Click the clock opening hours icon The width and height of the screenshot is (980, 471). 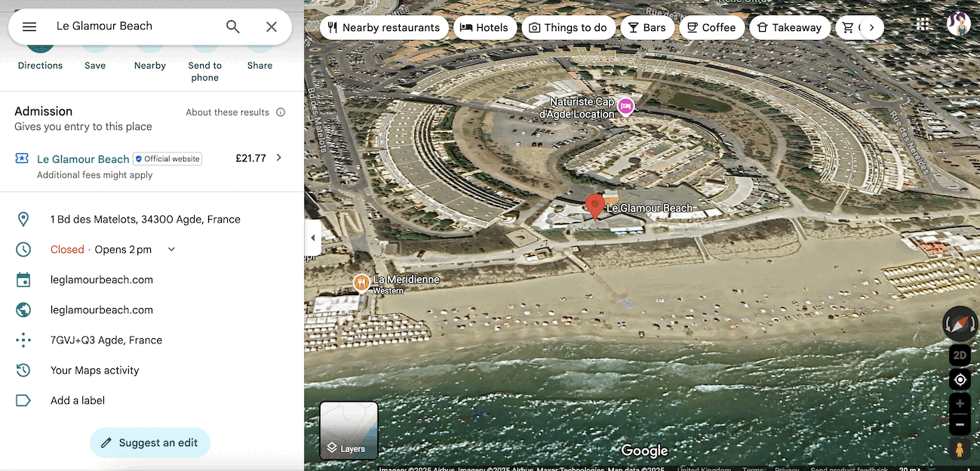(23, 250)
